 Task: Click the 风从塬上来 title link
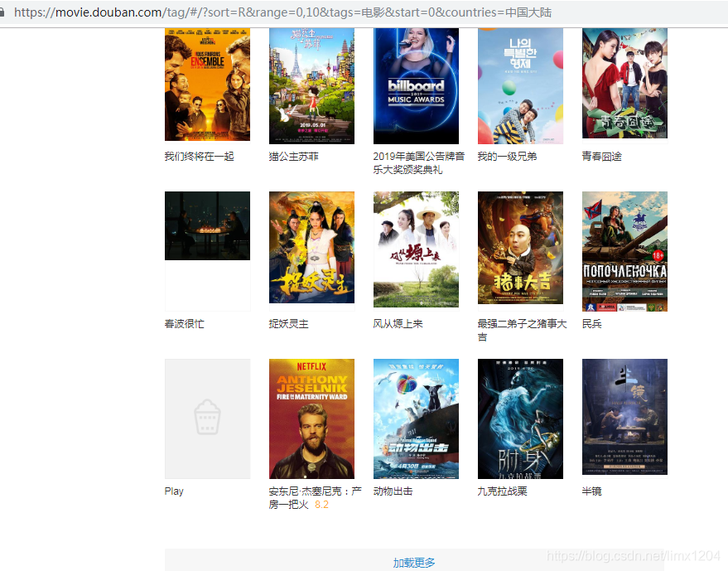[398, 324]
